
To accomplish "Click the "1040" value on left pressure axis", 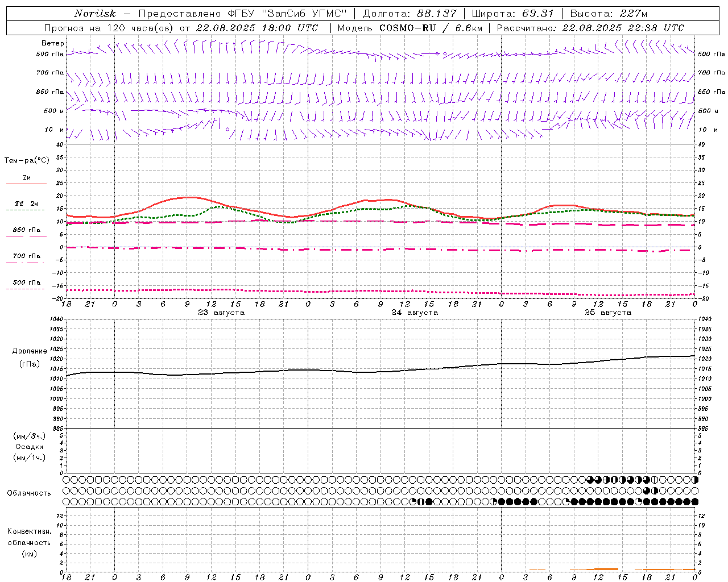I will (57, 319).
